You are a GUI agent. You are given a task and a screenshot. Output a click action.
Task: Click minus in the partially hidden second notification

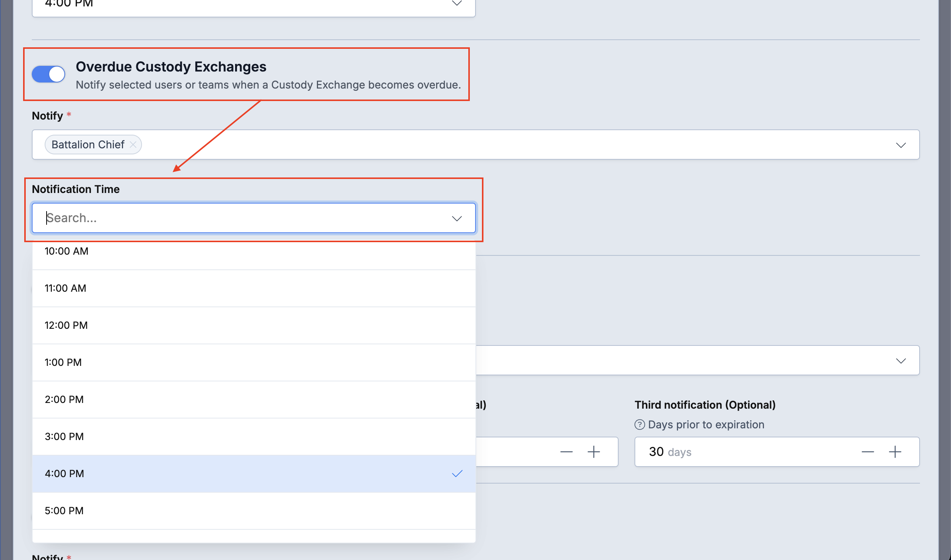pyautogui.click(x=566, y=452)
